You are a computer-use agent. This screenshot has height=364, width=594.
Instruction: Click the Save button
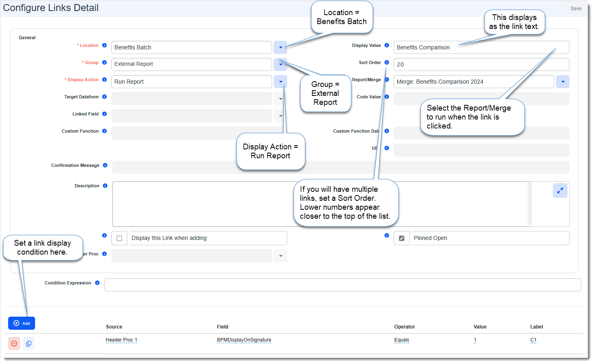tap(576, 9)
